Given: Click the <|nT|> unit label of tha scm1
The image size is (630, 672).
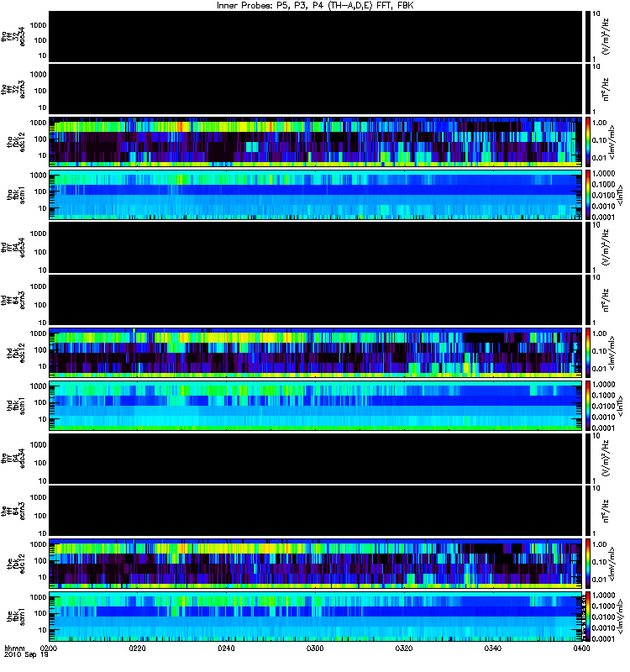Looking at the screenshot, I should 620,195.
